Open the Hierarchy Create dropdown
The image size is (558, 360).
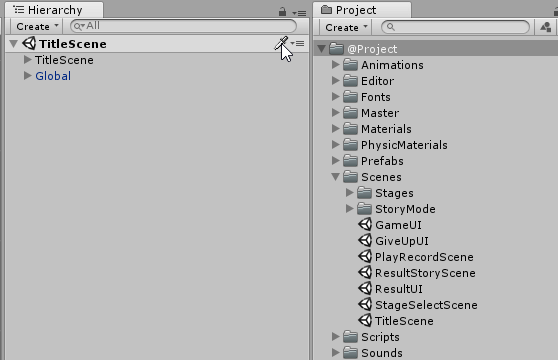click(x=37, y=26)
